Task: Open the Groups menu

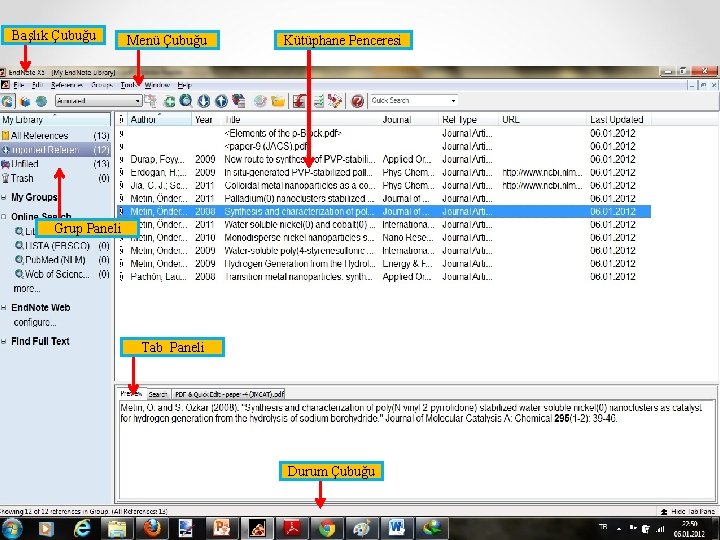Action: point(102,85)
